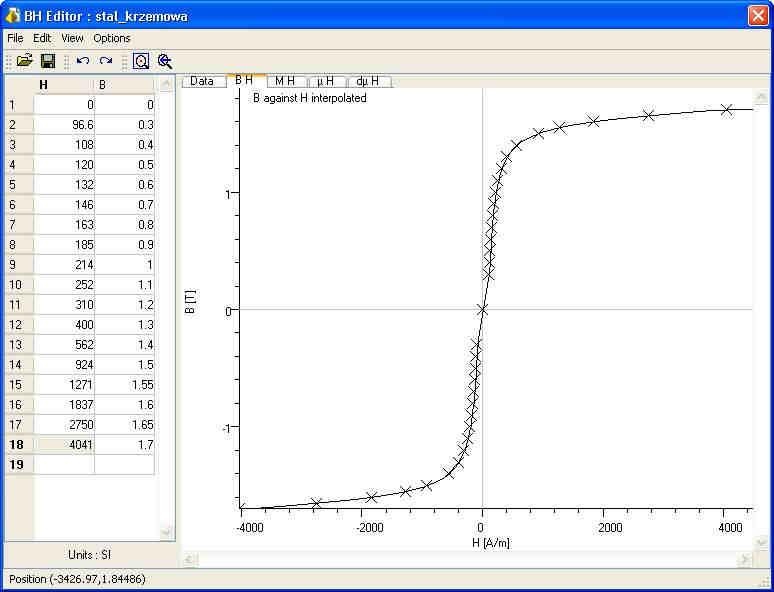774x592 pixels.
Task: Click the Units : SI label
Action: coord(89,554)
